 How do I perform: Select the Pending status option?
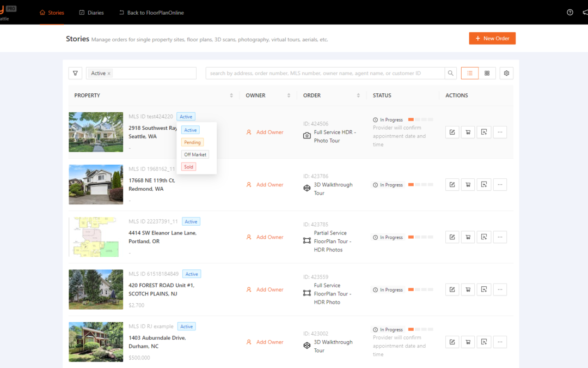click(x=192, y=142)
